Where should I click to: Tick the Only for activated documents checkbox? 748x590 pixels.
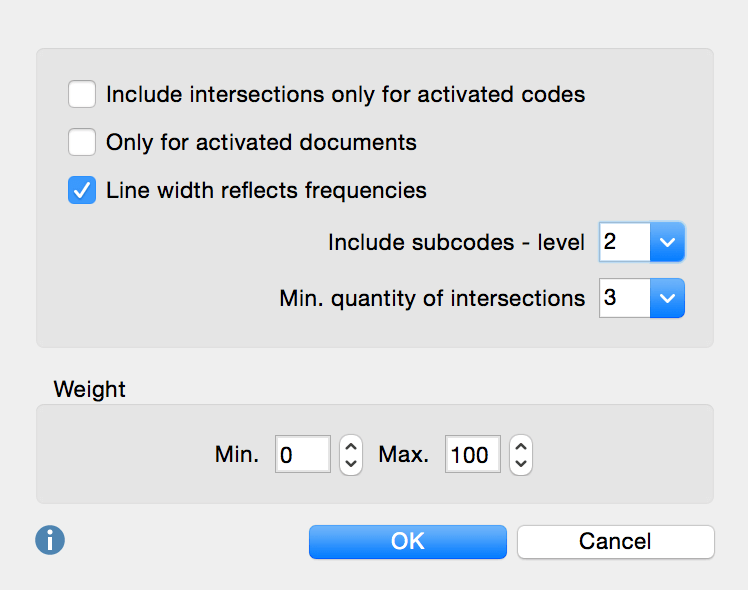pos(82,142)
